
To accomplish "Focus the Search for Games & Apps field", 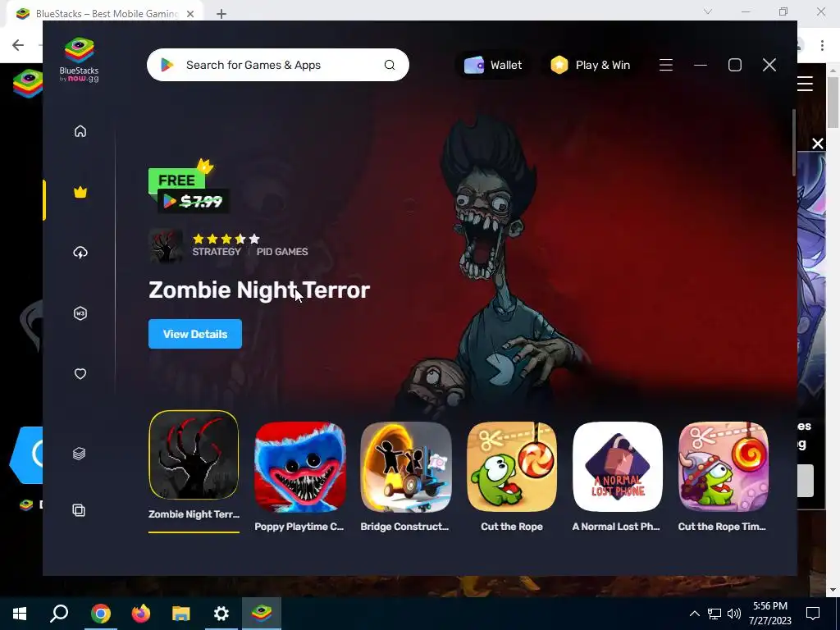I will 278,65.
